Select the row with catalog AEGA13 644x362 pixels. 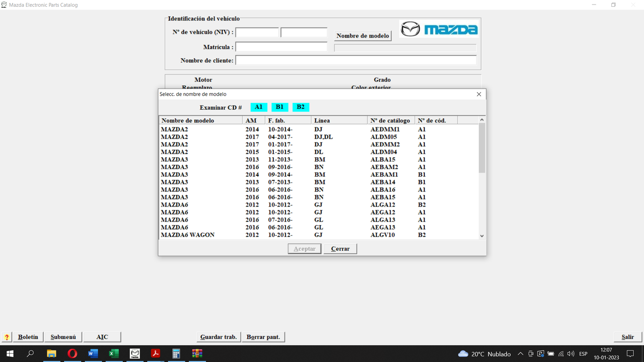319,228
